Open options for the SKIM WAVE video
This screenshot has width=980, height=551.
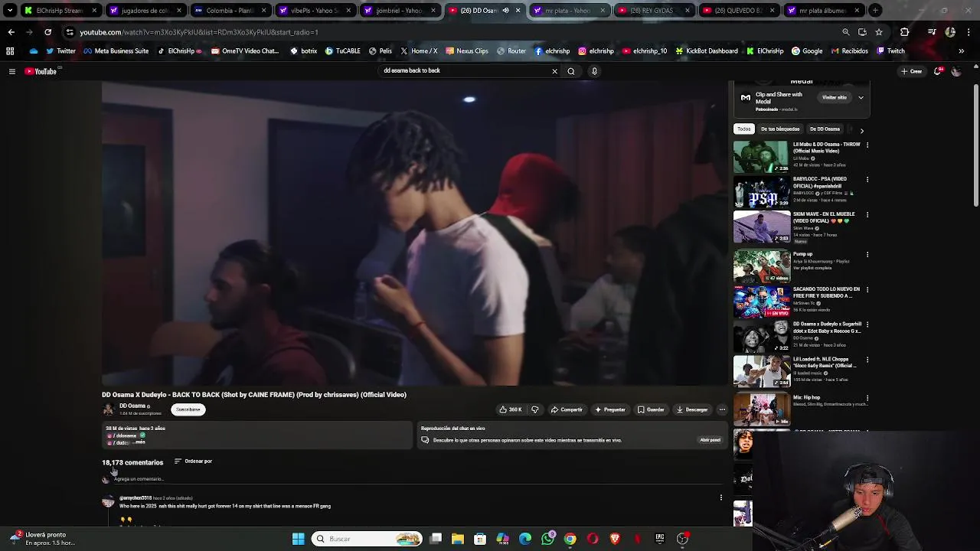(x=867, y=215)
